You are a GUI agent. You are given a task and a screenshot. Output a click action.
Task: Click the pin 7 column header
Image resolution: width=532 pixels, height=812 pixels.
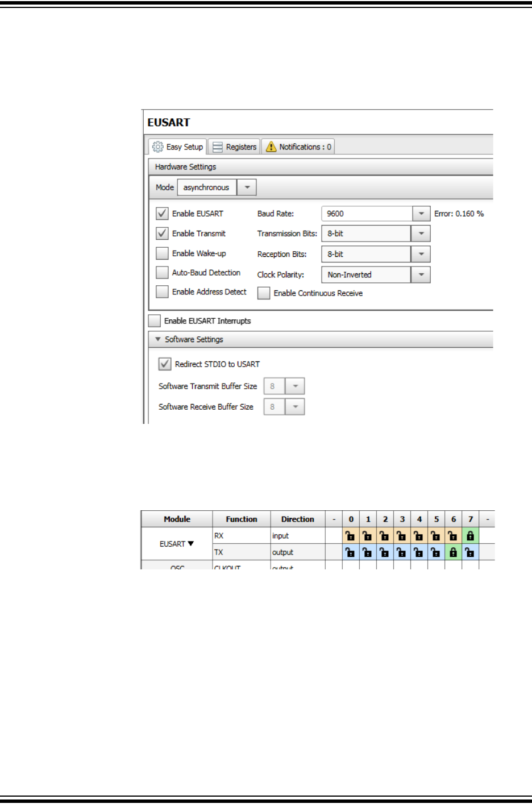[470, 519]
